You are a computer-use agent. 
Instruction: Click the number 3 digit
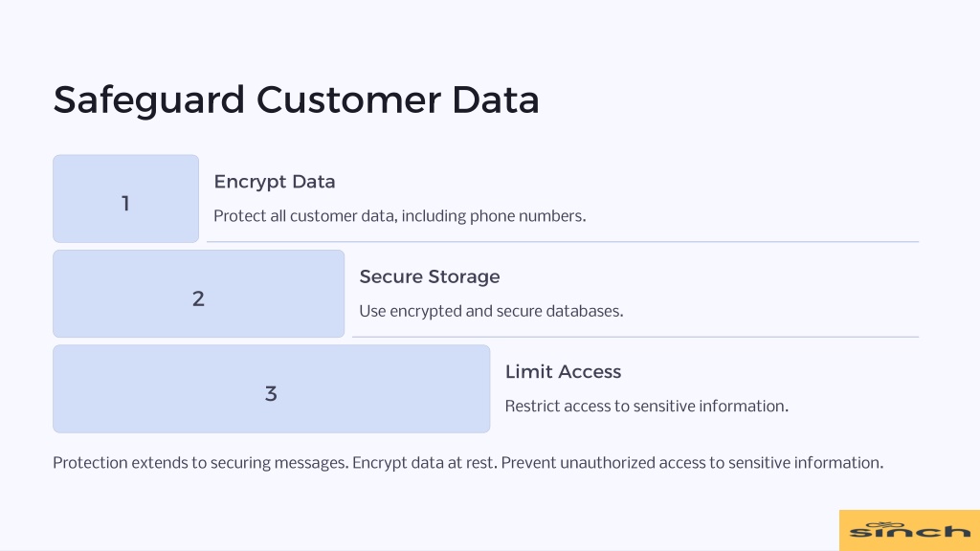[271, 393]
